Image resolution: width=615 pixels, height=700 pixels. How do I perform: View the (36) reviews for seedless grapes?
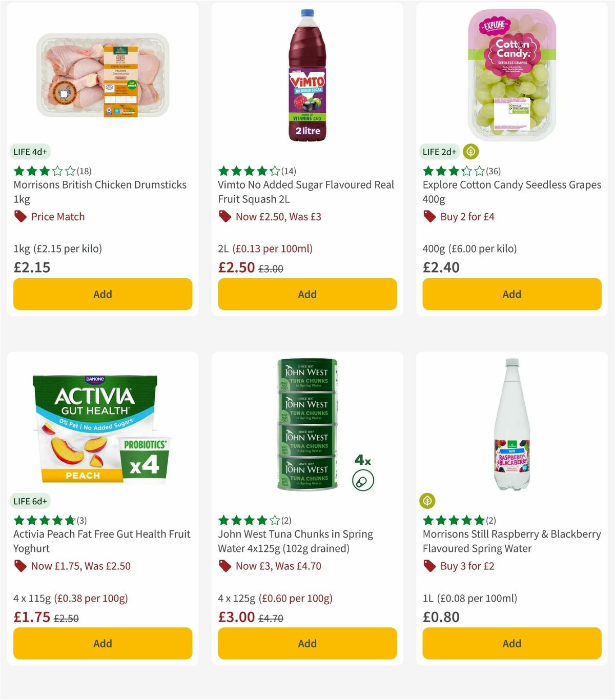point(492,171)
